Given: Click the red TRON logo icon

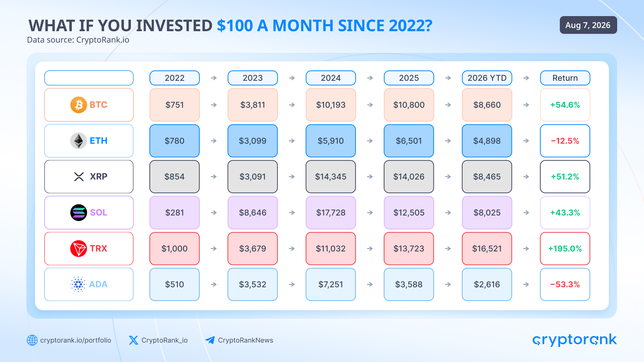Looking at the screenshot, I should [78, 248].
